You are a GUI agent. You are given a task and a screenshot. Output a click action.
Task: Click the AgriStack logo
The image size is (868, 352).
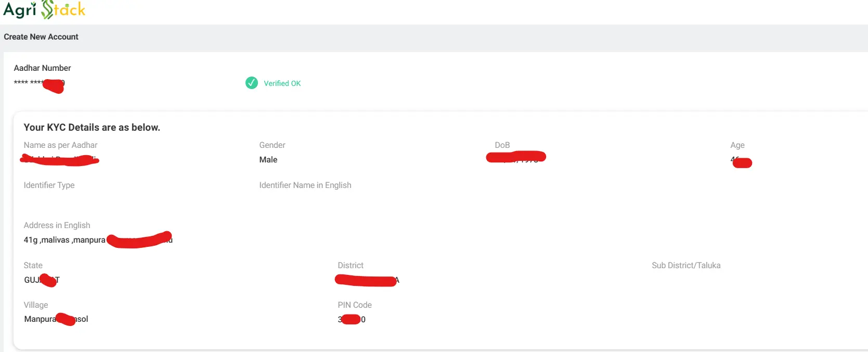pos(44,9)
